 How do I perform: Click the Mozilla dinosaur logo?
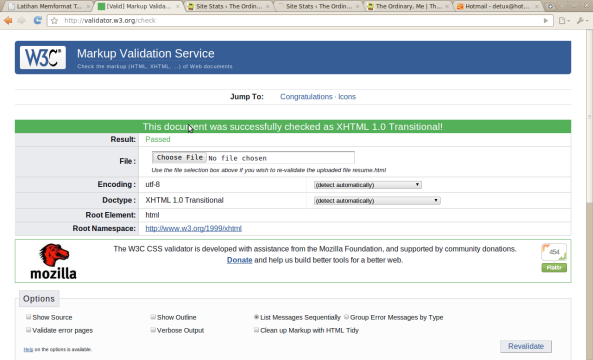[53, 261]
